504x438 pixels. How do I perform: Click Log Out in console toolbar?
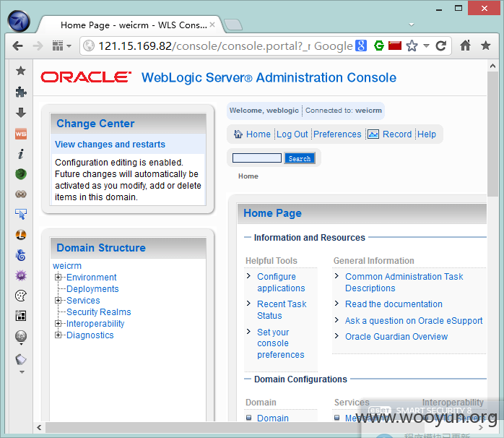[292, 134]
